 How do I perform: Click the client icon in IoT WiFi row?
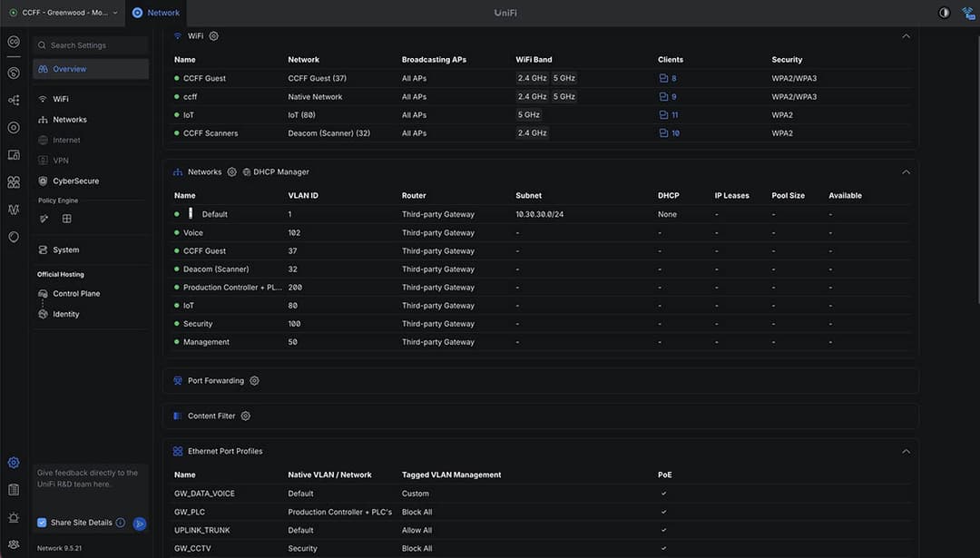pos(663,115)
